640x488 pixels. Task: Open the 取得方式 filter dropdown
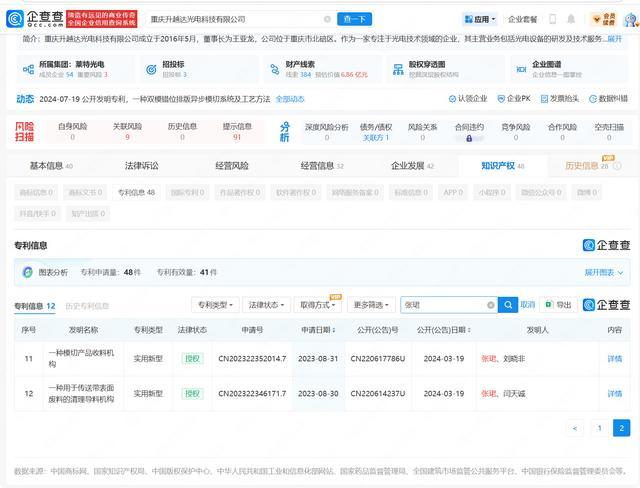click(318, 305)
